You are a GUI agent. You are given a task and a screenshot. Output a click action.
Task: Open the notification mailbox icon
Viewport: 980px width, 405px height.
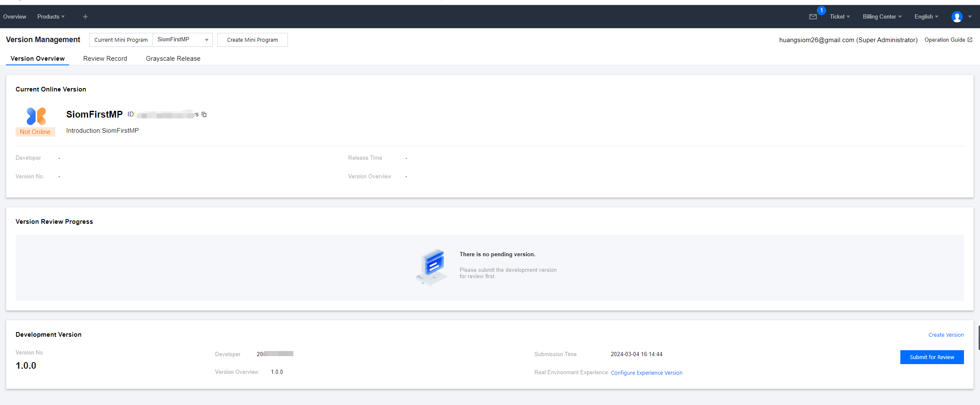coord(814,16)
